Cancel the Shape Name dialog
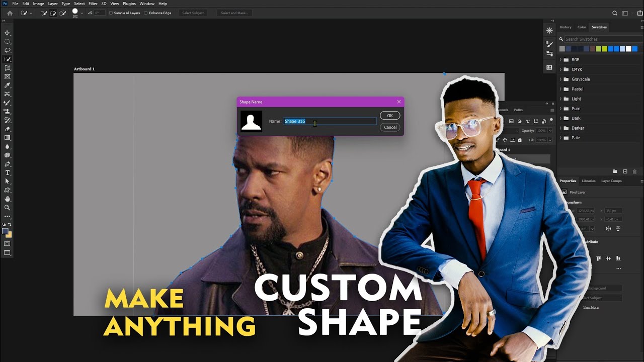 click(390, 127)
